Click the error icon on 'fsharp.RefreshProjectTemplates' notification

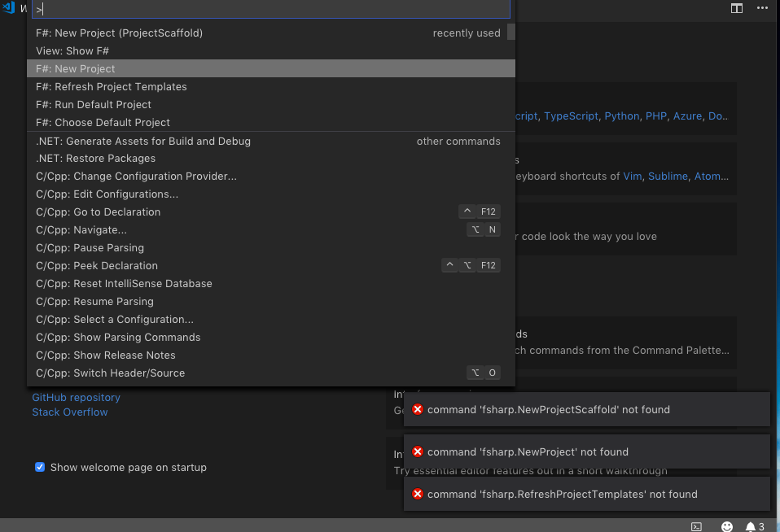pyautogui.click(x=418, y=494)
